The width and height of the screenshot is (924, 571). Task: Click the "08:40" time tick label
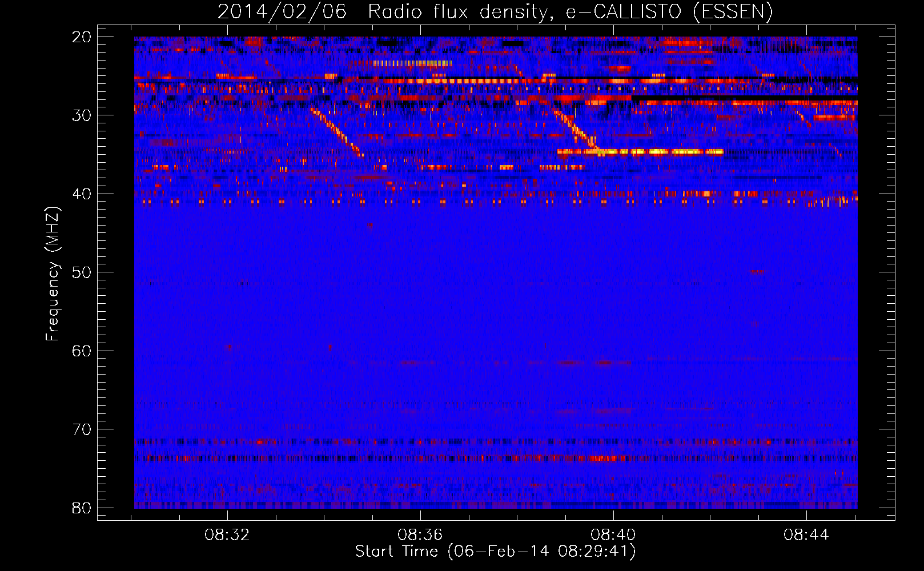tap(613, 535)
